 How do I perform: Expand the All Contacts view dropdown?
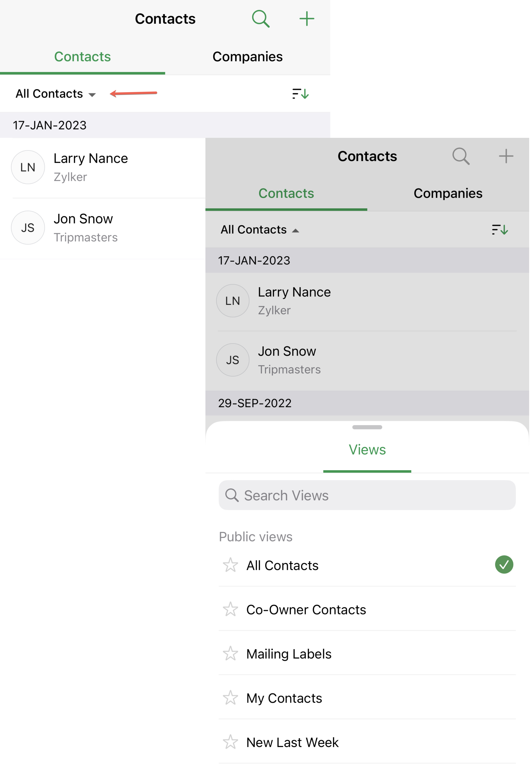56,94
